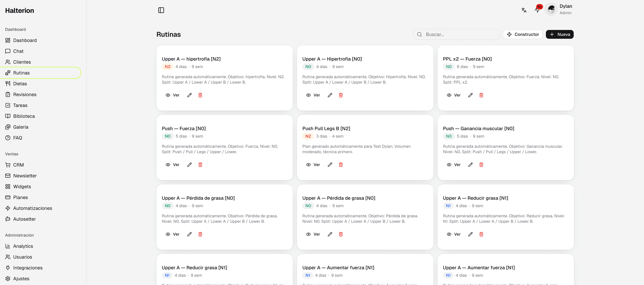
Task: Click the "Push — Ganancia muscular [N0]" title
Action: pyautogui.click(x=478, y=128)
